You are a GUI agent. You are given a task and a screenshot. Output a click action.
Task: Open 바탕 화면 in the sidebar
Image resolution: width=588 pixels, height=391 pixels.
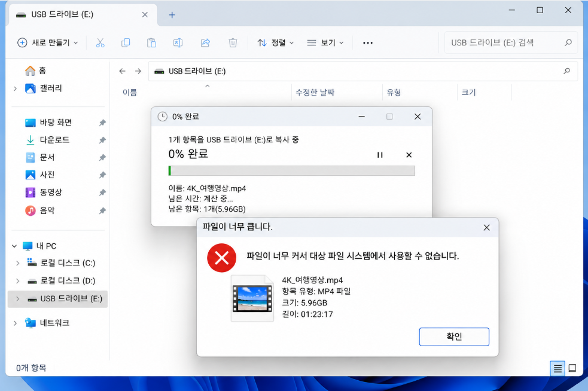tap(48, 123)
